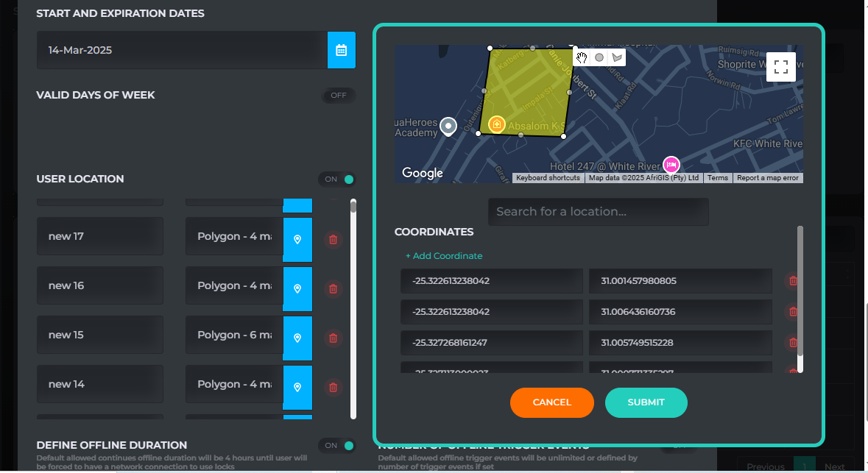Click the Google logo on the map
This screenshot has height=473, width=868.
423,173
